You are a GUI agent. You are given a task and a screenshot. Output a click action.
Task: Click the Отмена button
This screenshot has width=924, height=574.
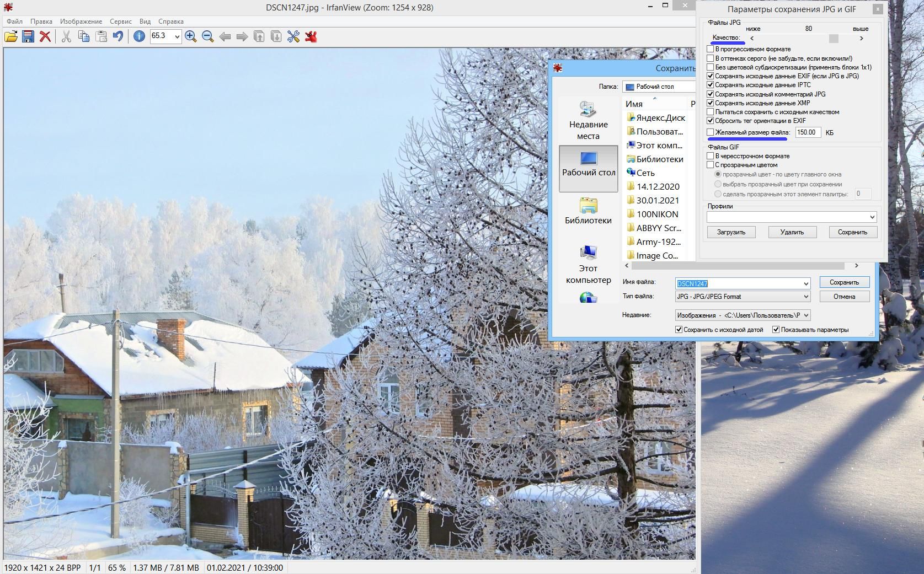click(x=844, y=297)
